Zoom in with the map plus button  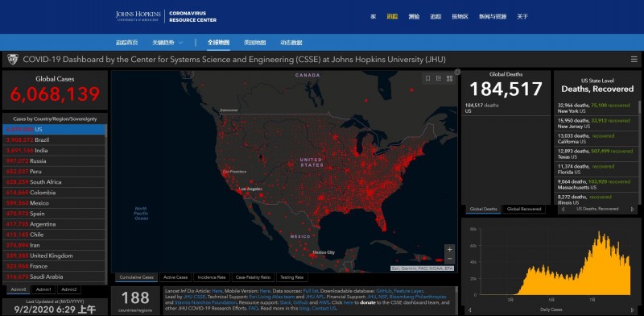(450, 249)
